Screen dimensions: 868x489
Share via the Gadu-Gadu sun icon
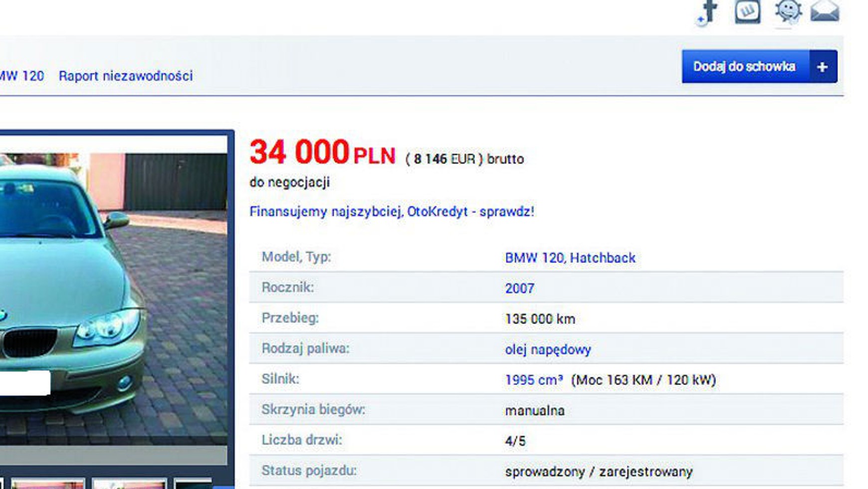click(x=788, y=11)
